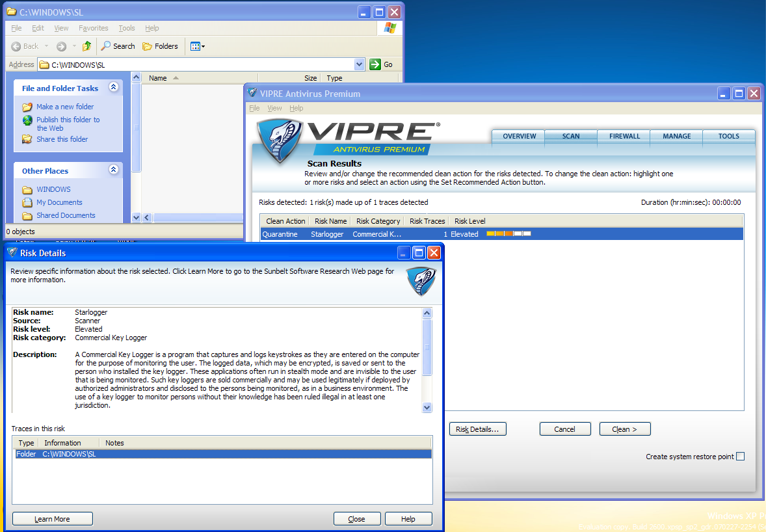Open the Help menu in VIPRE window
Image resolution: width=766 pixels, height=532 pixels.
click(296, 108)
